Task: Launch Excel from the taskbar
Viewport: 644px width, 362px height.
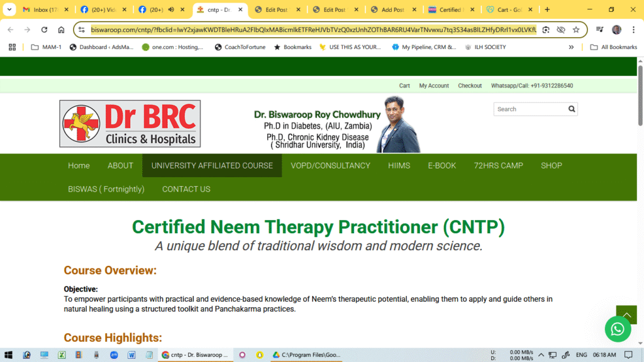Action: (62, 355)
